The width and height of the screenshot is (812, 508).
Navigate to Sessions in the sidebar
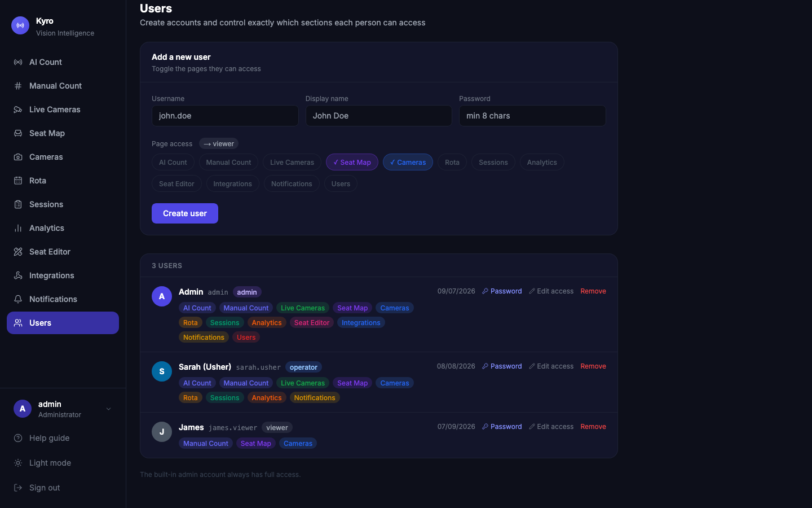click(63, 204)
